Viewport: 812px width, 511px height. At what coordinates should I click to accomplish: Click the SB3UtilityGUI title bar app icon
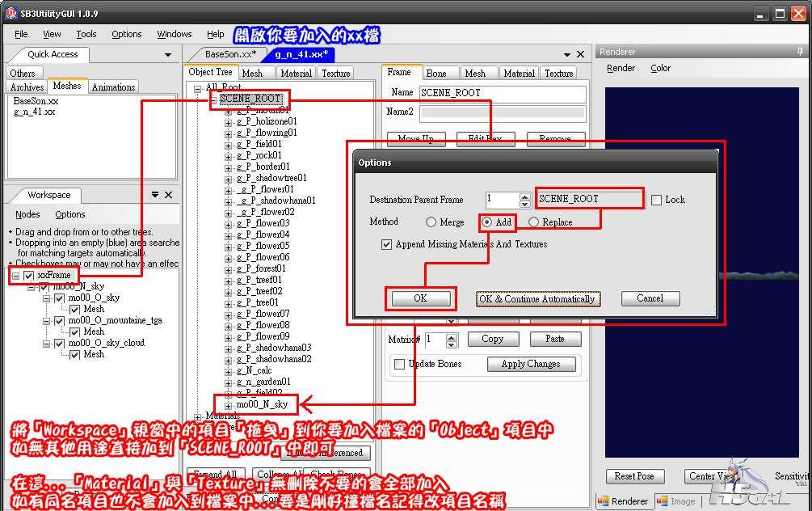point(11,14)
